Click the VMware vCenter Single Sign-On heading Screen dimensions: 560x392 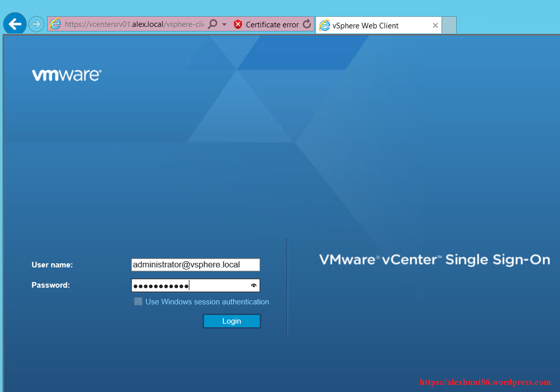pos(434,260)
